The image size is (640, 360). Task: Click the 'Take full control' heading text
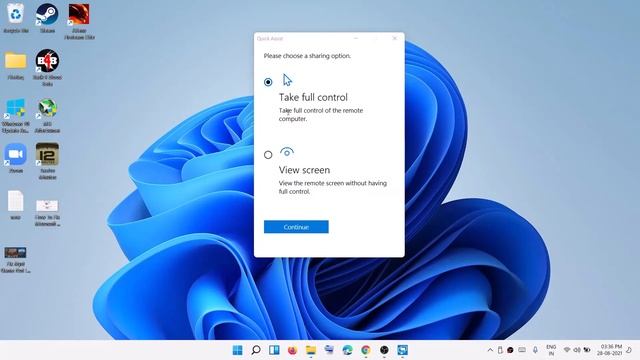tap(313, 97)
